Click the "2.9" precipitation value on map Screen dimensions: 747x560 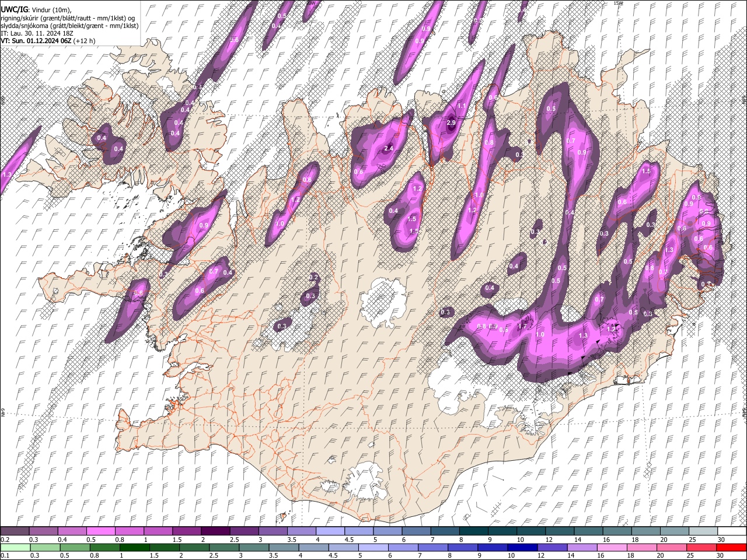tap(451, 123)
